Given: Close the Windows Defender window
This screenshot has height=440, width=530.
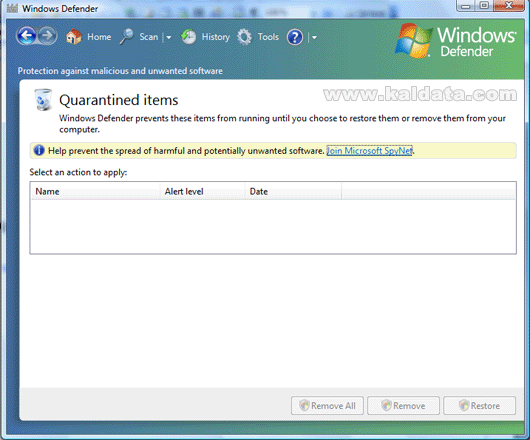Looking at the screenshot, I should point(508,5).
